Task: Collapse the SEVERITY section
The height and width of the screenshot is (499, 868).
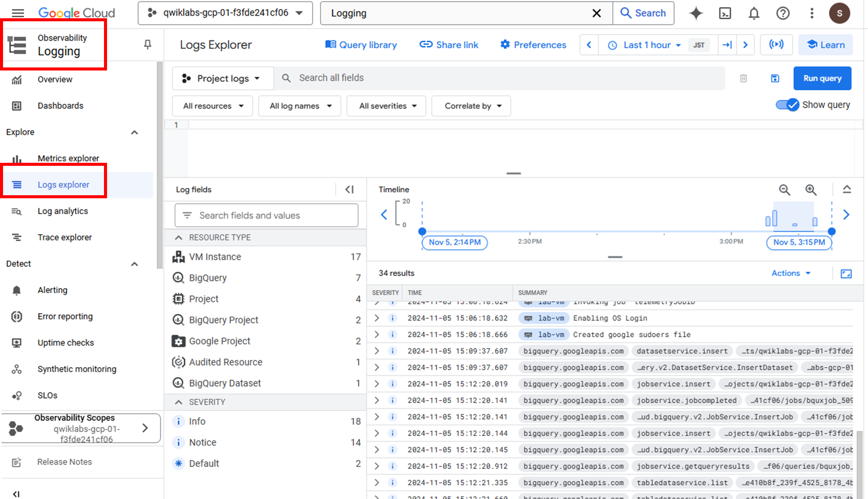Action: click(179, 402)
